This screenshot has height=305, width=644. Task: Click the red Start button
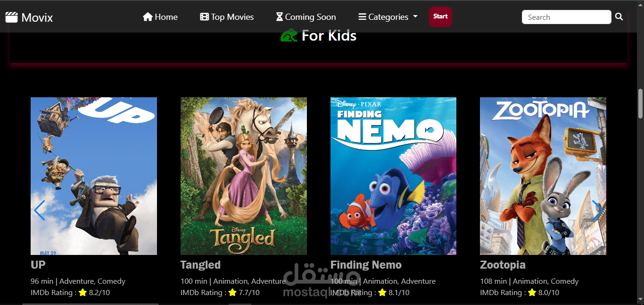[440, 17]
